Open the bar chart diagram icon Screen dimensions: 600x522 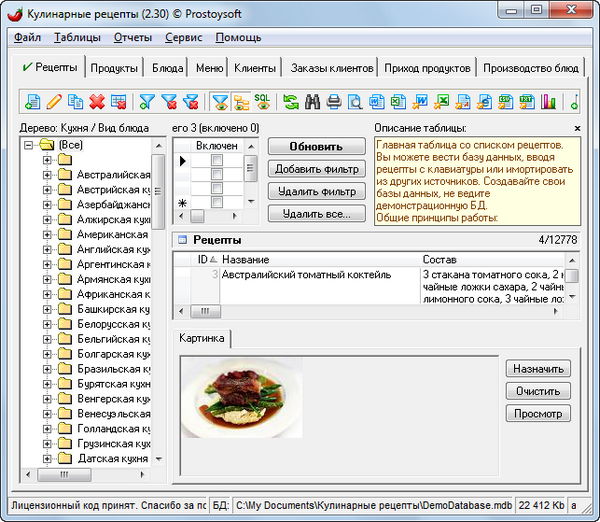tap(548, 101)
